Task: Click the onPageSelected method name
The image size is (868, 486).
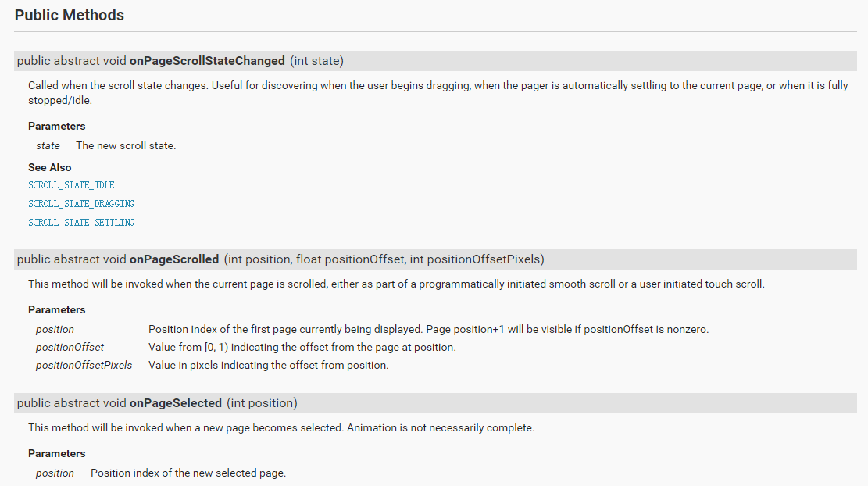Action: click(176, 403)
